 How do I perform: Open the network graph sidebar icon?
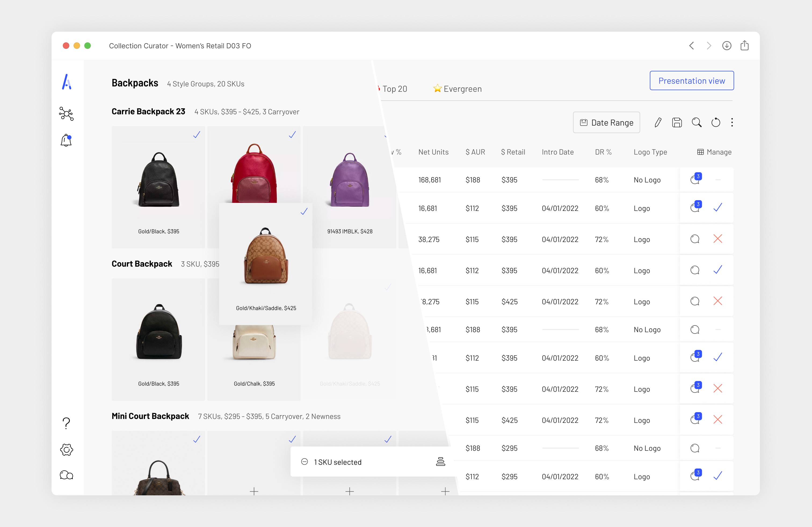tap(66, 114)
